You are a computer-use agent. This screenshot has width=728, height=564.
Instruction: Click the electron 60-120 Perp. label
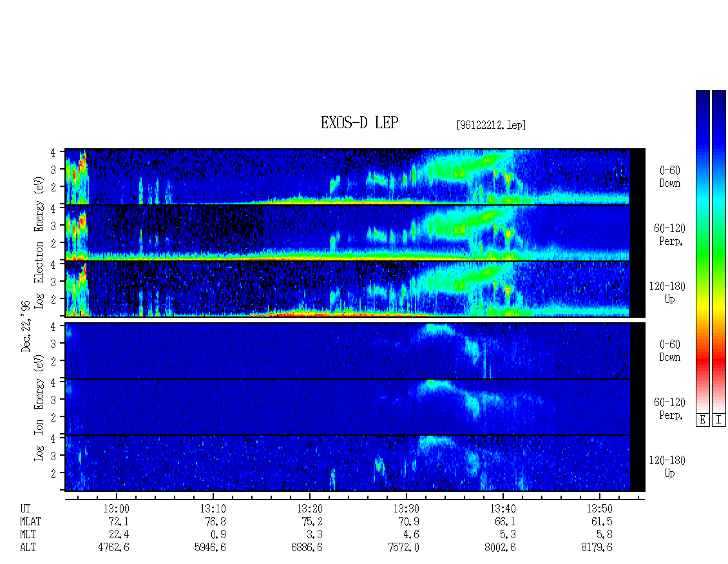[669, 235]
